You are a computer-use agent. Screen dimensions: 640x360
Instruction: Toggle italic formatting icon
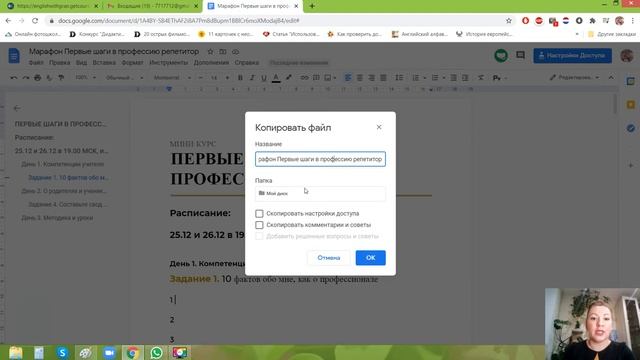(252, 78)
